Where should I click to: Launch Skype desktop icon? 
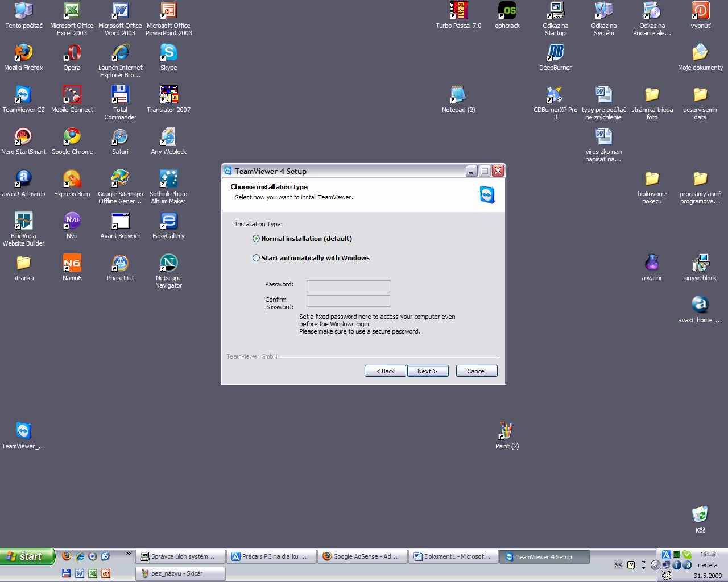[169, 53]
